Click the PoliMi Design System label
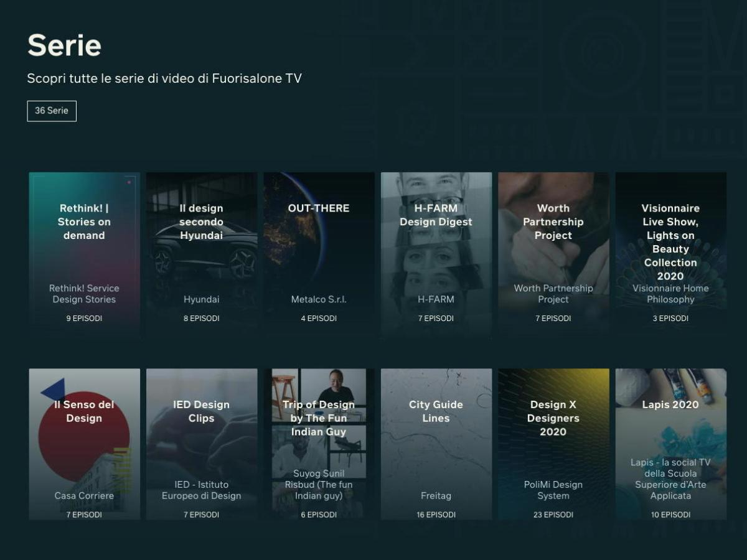747x560 pixels. click(553, 490)
